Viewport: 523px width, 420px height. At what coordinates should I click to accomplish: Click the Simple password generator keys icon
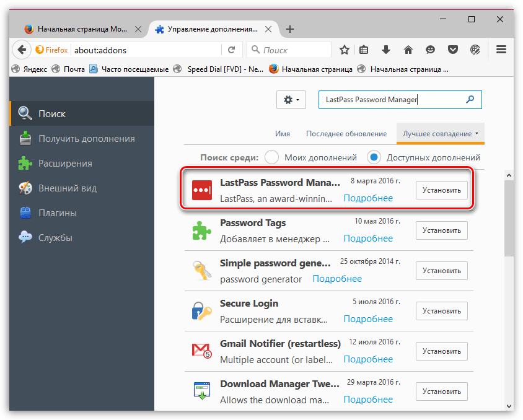click(202, 270)
